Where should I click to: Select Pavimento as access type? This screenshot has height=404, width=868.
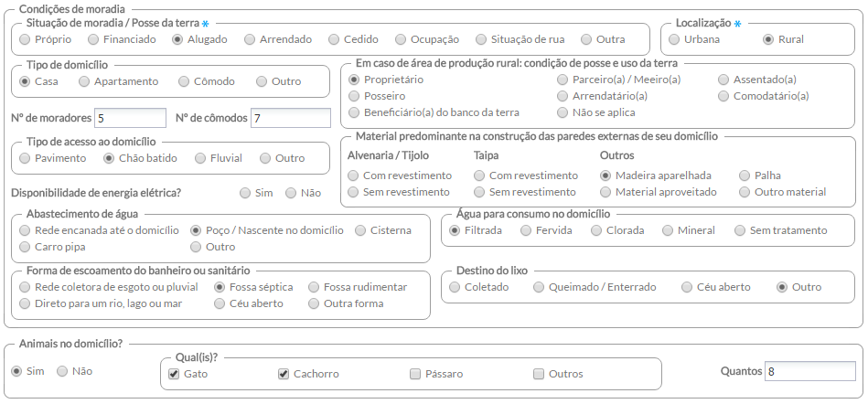pos(25,159)
